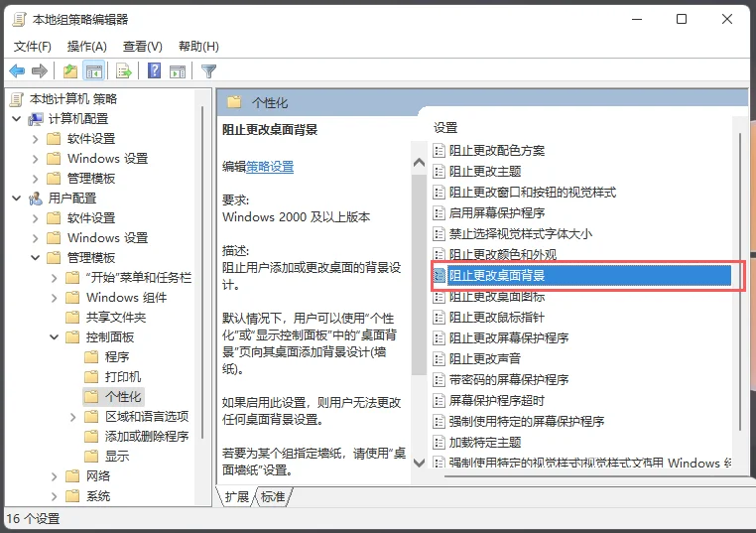Click policy icon beside 阻止更改声音

[x=439, y=359]
